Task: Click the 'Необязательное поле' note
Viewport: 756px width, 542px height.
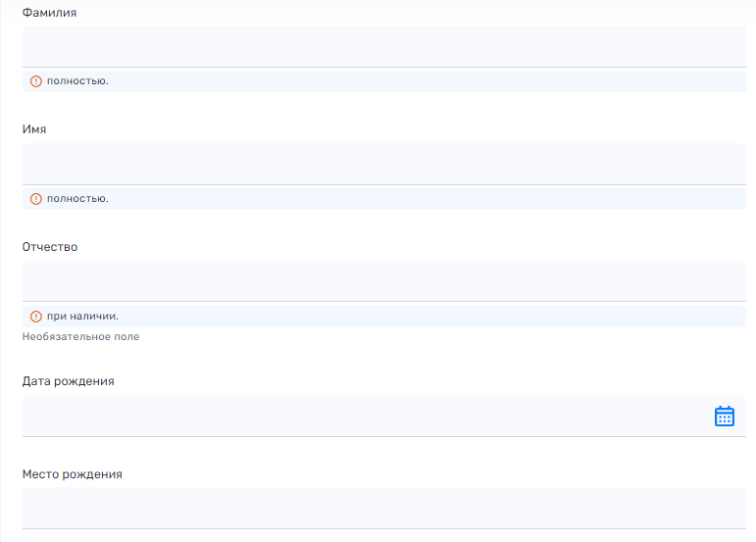Action: point(80,337)
